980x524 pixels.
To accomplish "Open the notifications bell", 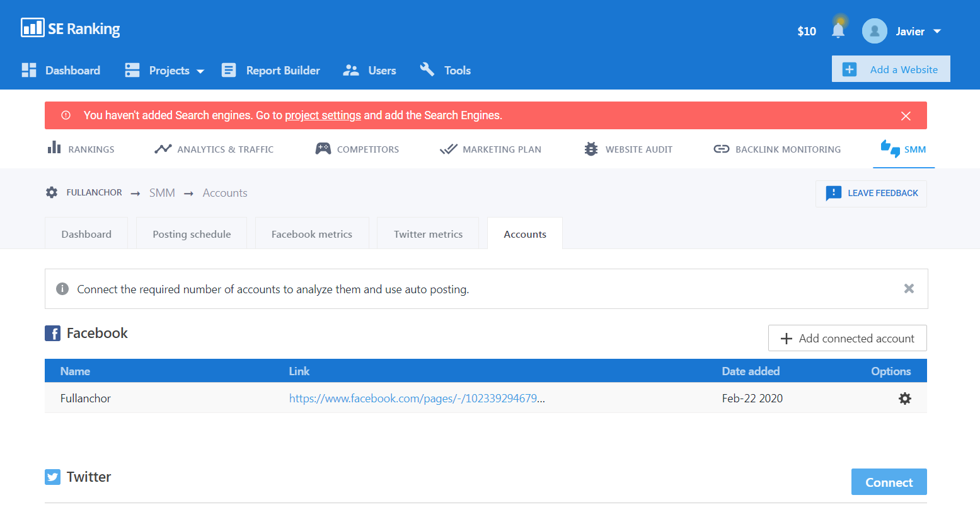I will click(x=838, y=30).
